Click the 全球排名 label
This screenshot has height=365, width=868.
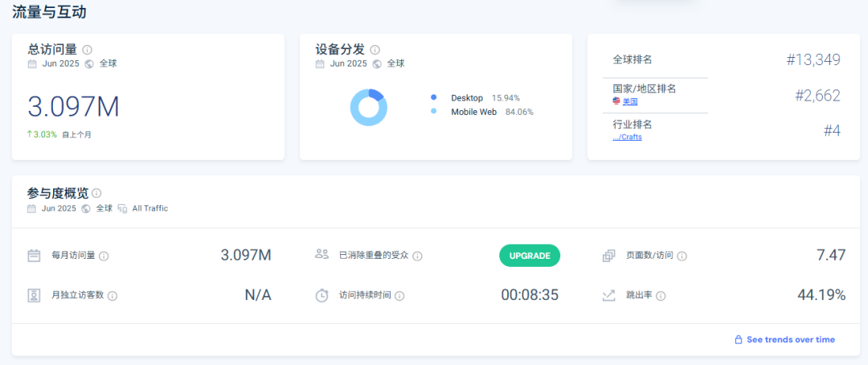(x=633, y=59)
